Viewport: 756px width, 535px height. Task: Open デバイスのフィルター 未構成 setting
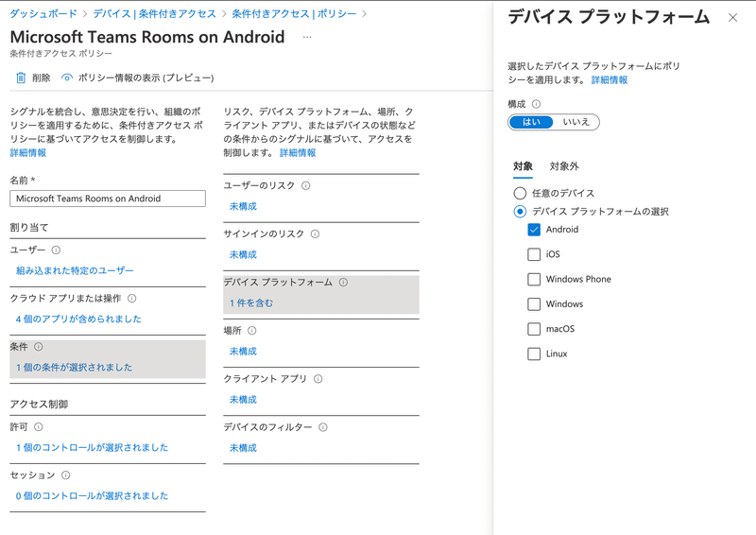coord(243,448)
